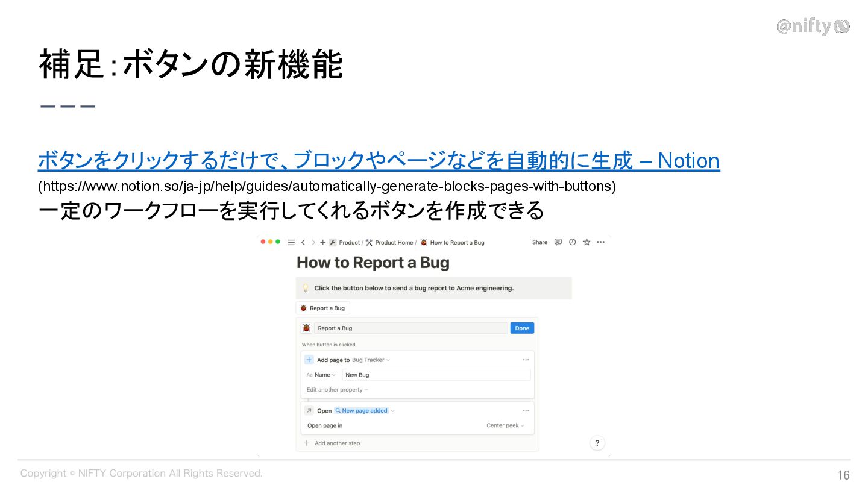Viewport: 868px width, 488px height.
Task: Click the Share button
Action: point(539,242)
